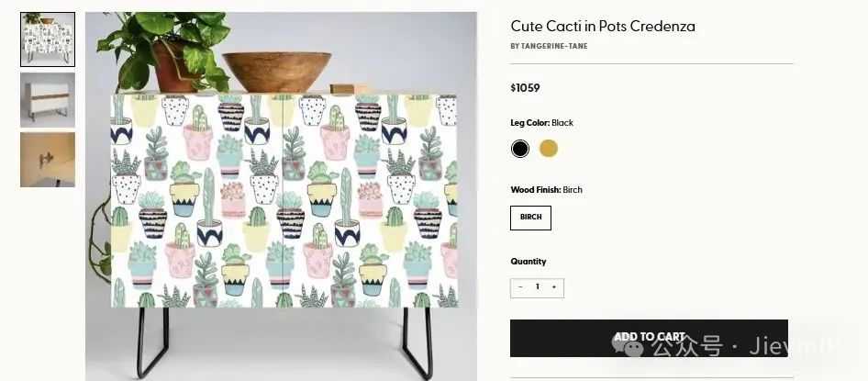View the white open-credenza thumbnail
The image size is (868, 381).
[x=48, y=100]
